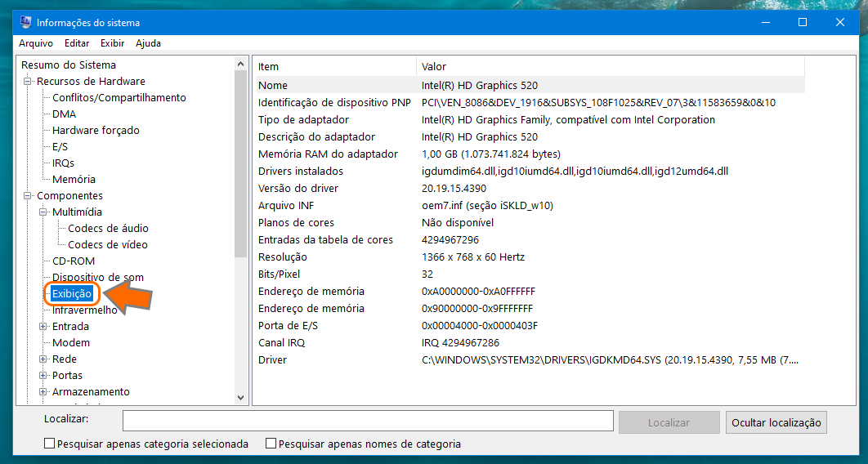The image size is (868, 464).
Task: Click the 0xA0000000-0xA0FFFFFF memory address value
Action: click(478, 291)
